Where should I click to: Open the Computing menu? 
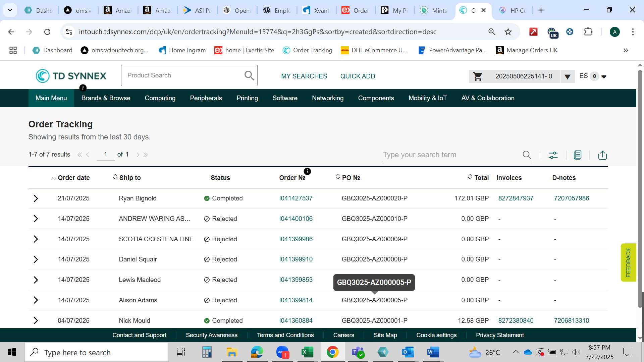pyautogui.click(x=160, y=98)
